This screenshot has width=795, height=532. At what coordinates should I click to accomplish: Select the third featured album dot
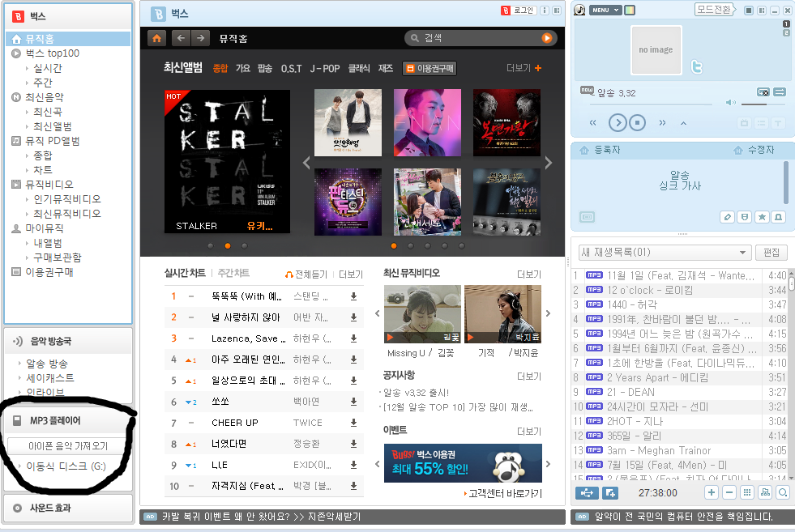(245, 245)
